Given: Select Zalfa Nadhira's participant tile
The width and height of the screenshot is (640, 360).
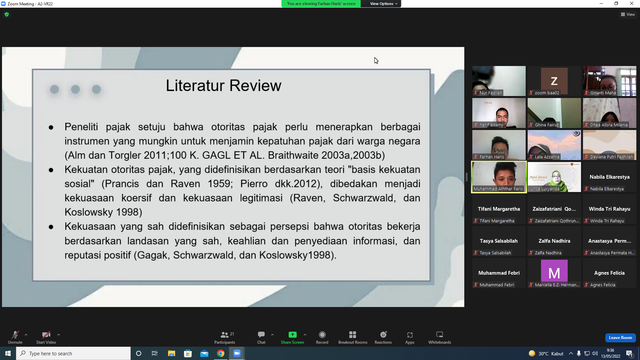Looking at the screenshot, I should [x=554, y=241].
